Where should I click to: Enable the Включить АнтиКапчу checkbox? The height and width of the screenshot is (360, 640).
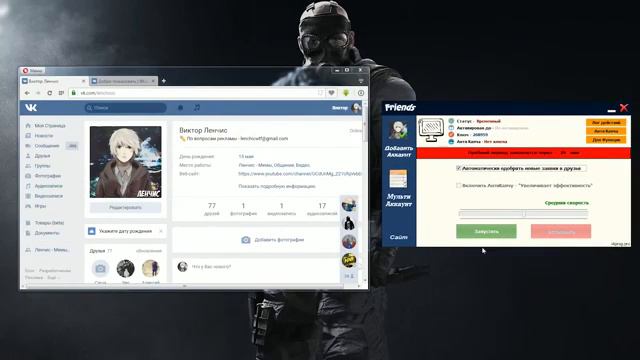[458, 185]
